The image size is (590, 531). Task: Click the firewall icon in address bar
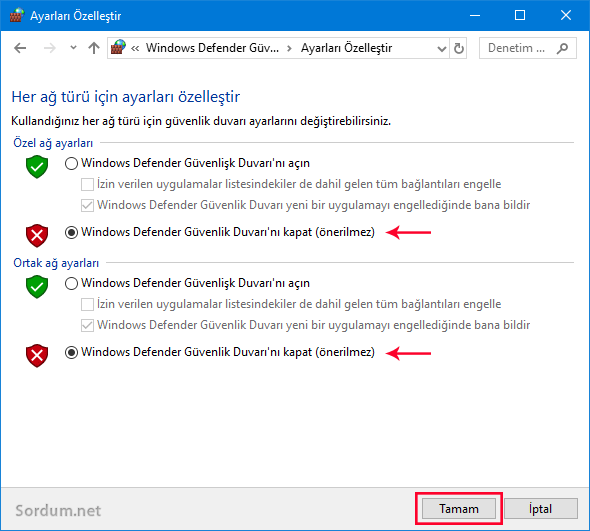(x=118, y=47)
